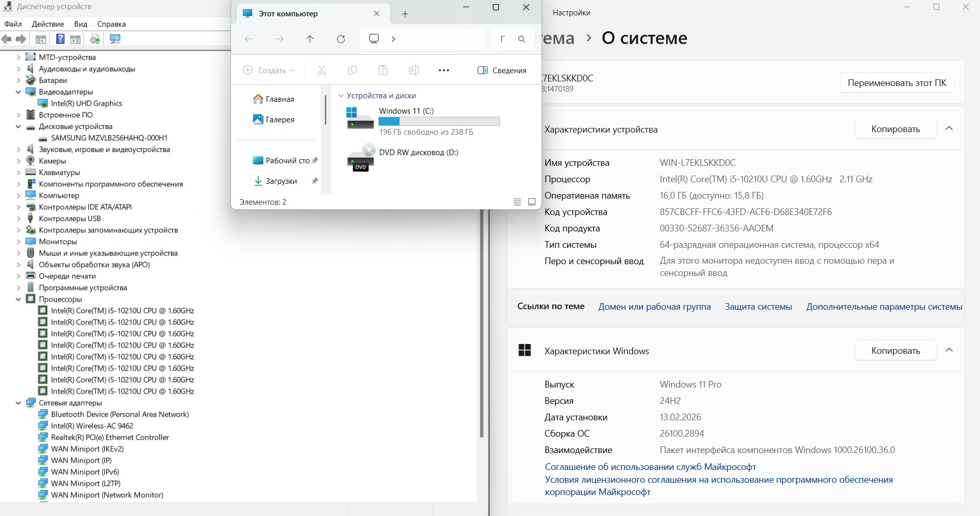Open the Создать dropdown
This screenshot has height=516, width=980.
point(269,71)
